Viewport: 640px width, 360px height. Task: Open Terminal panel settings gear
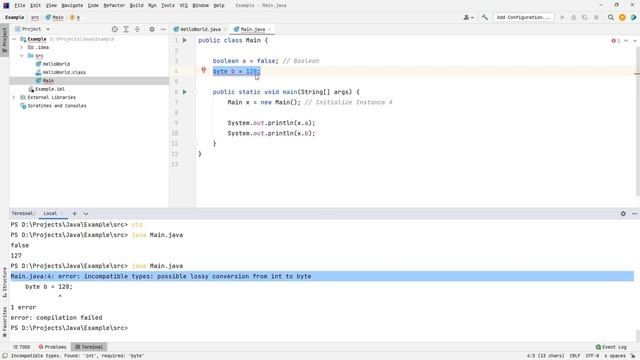tap(623, 213)
